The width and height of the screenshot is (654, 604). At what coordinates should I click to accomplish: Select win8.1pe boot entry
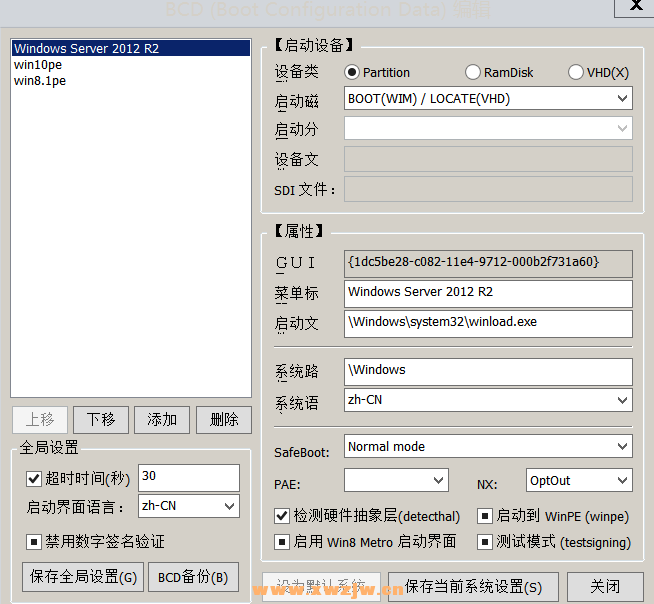click(x=131, y=81)
